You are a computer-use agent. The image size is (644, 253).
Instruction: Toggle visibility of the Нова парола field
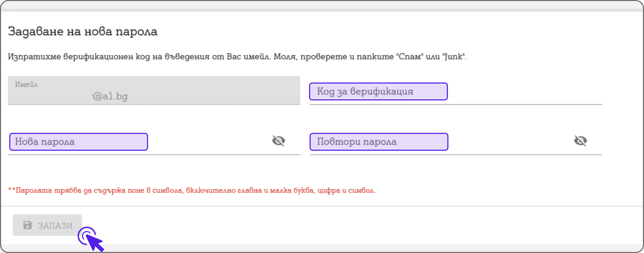point(278,141)
